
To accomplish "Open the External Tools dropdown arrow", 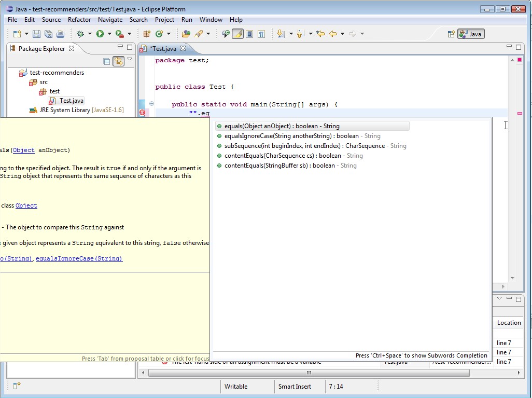I will 129,34.
